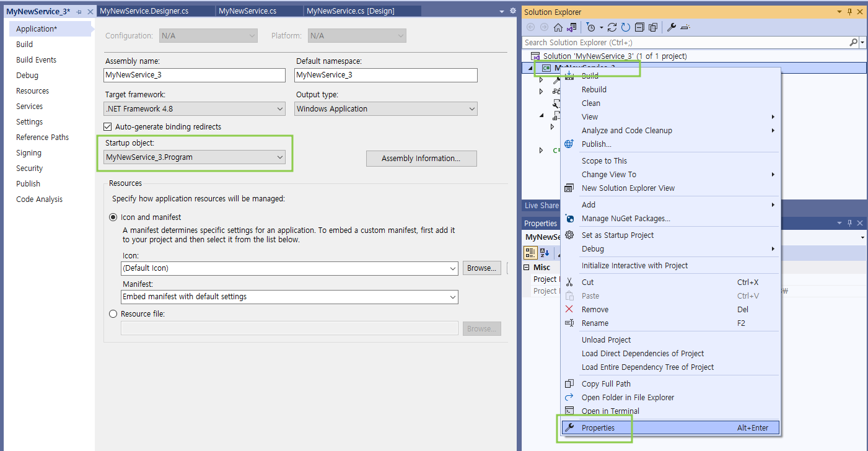This screenshot has width=868, height=451.
Task: Click the Assembly name input field
Action: click(x=195, y=75)
